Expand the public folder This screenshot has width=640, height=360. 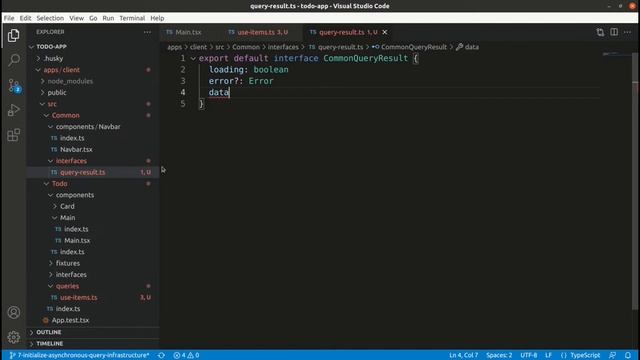click(x=57, y=93)
